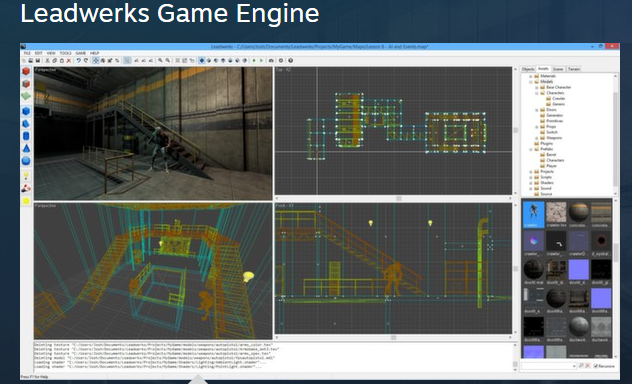Viewport: 632px width, 384px height.
Task: Collapse the Models folder node
Action: (531, 81)
